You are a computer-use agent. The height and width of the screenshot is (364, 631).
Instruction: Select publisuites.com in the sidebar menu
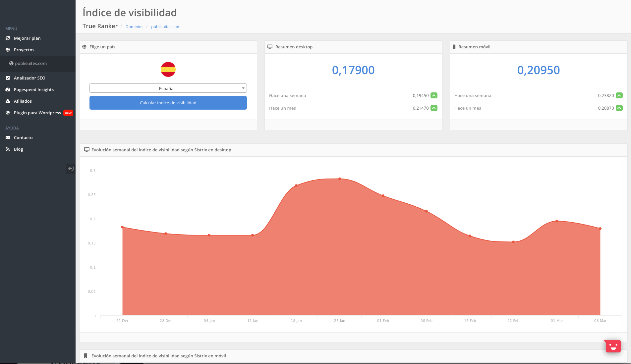(31, 63)
